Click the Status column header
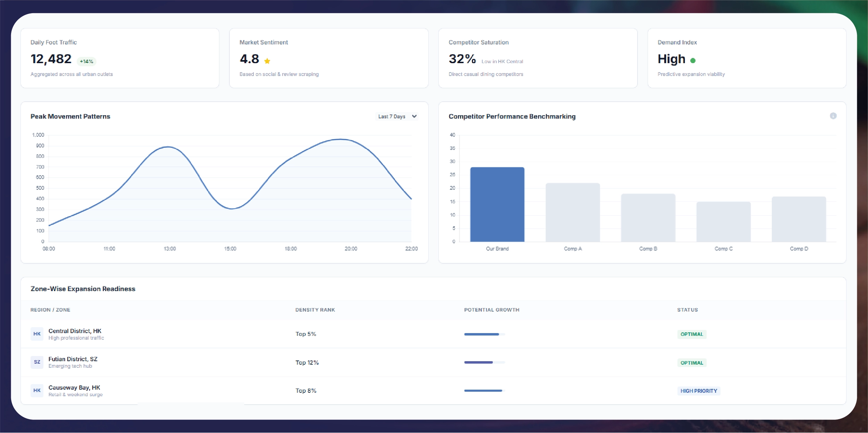 pyautogui.click(x=687, y=310)
